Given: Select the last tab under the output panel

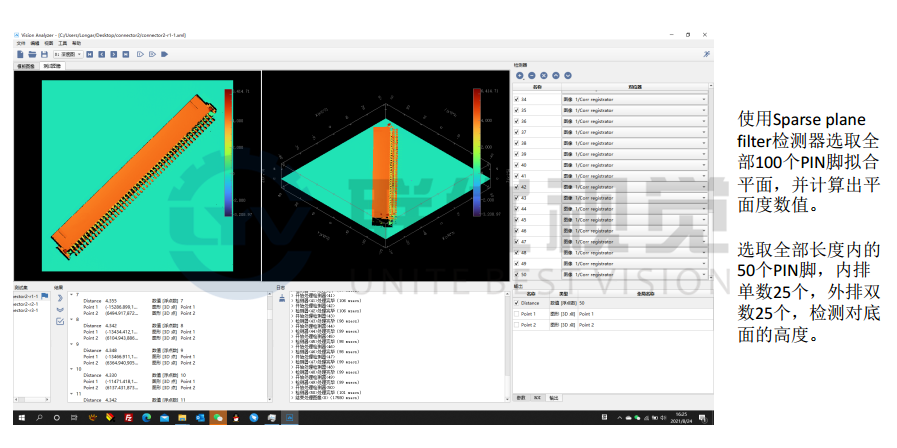Looking at the screenshot, I should coord(555,397).
